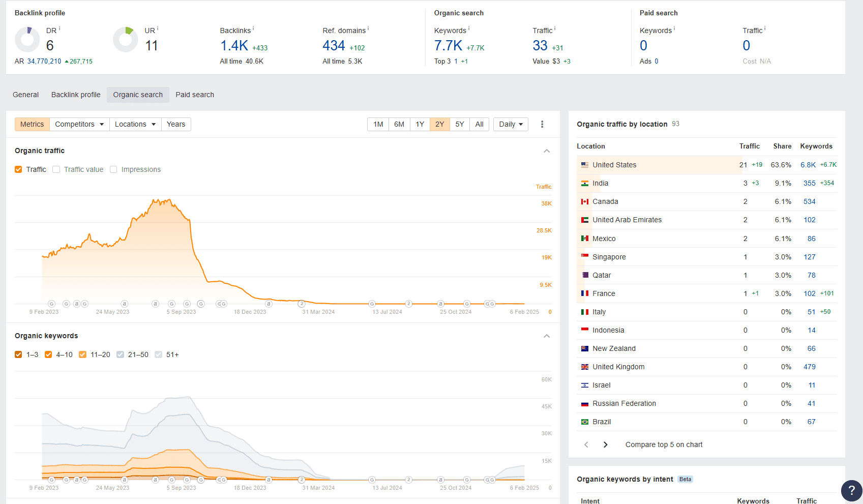Enable the Impressions checkbox
The image size is (863, 504).
pos(113,169)
